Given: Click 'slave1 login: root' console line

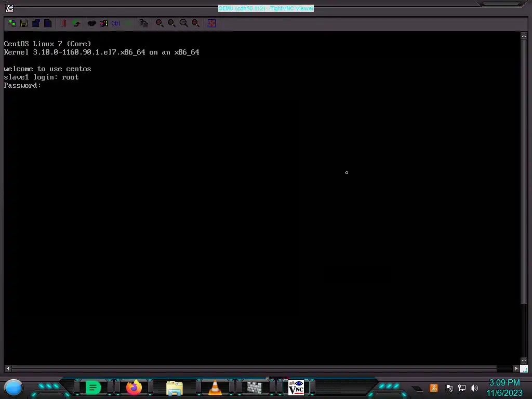Looking at the screenshot, I should [41, 77].
